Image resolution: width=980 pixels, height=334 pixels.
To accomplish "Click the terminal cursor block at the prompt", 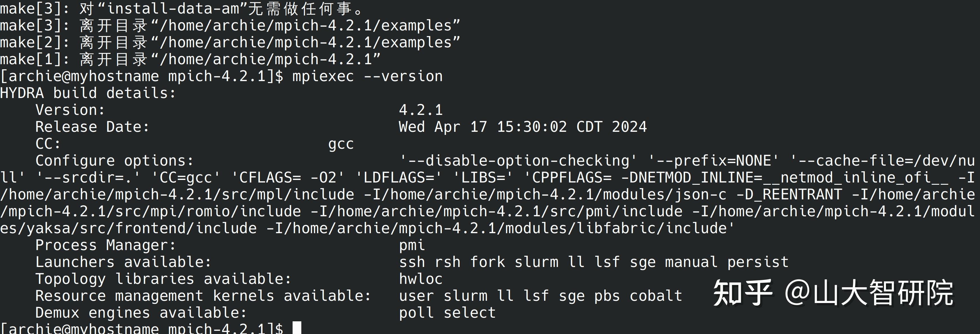I will 297,328.
